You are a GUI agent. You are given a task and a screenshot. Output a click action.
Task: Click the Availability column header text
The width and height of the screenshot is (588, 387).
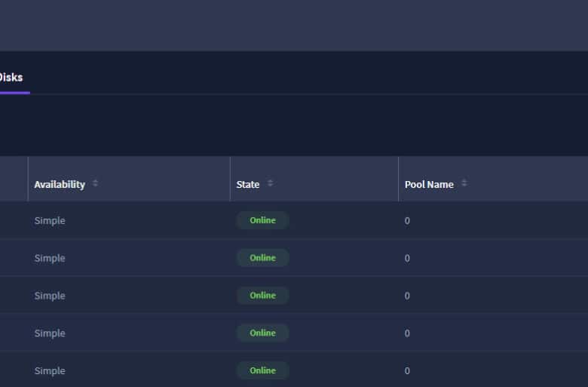coord(60,185)
